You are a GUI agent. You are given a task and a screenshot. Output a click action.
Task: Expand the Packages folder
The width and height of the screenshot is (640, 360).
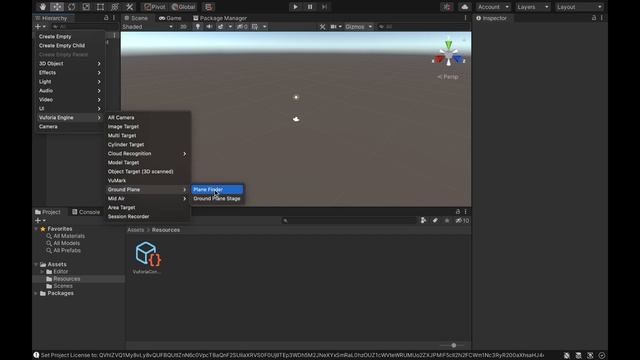(36, 293)
